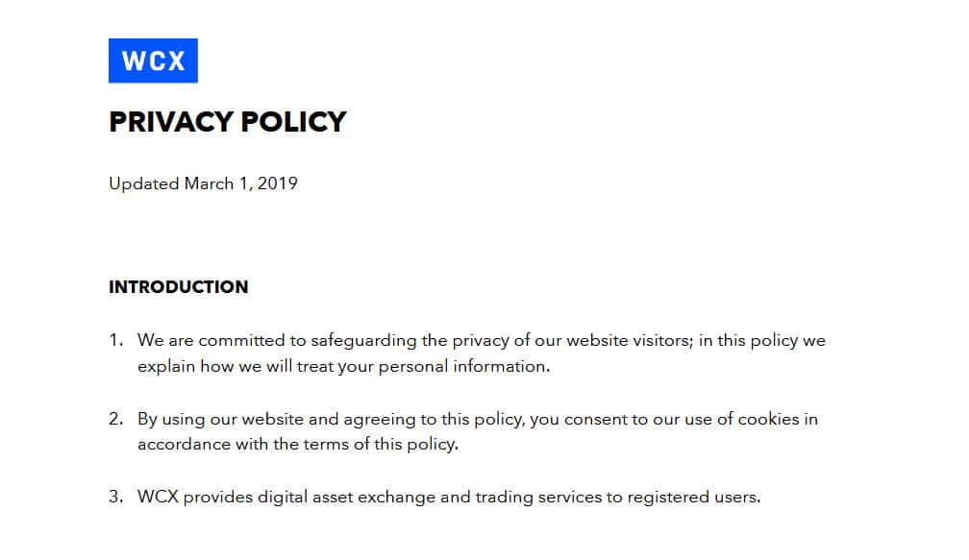Click the words "website visitors" in item one
The height and width of the screenshot is (560, 969).
(x=625, y=340)
